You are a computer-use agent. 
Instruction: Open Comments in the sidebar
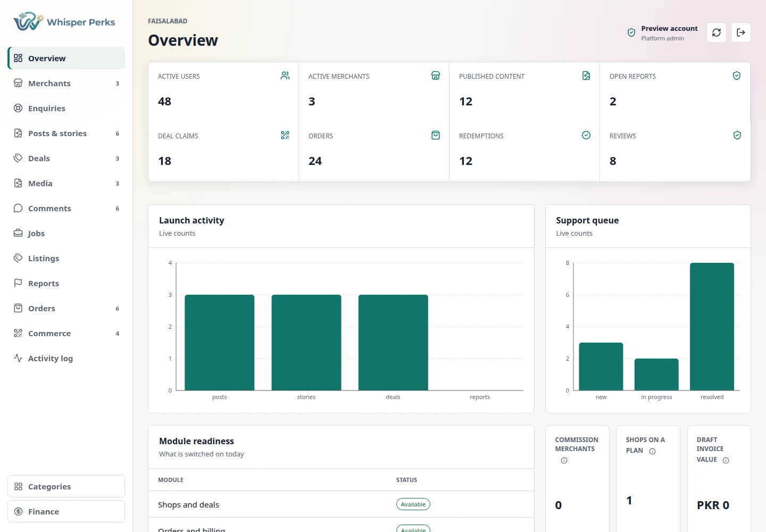pos(66,208)
